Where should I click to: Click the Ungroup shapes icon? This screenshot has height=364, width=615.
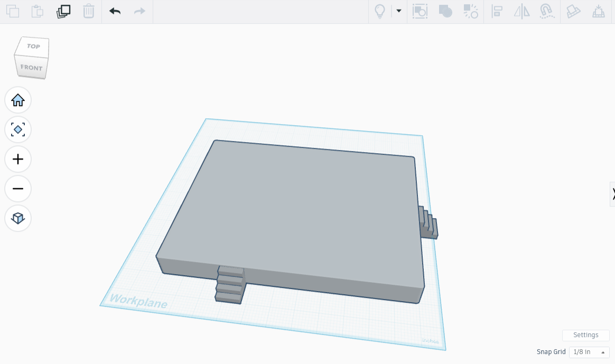click(x=471, y=12)
